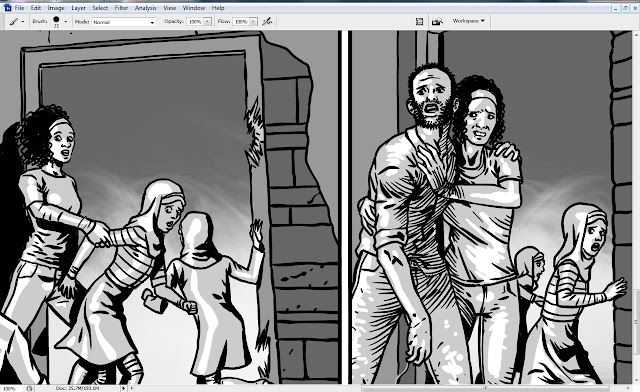Click the status bar preview icon next to the zoom level

[x=30, y=388]
